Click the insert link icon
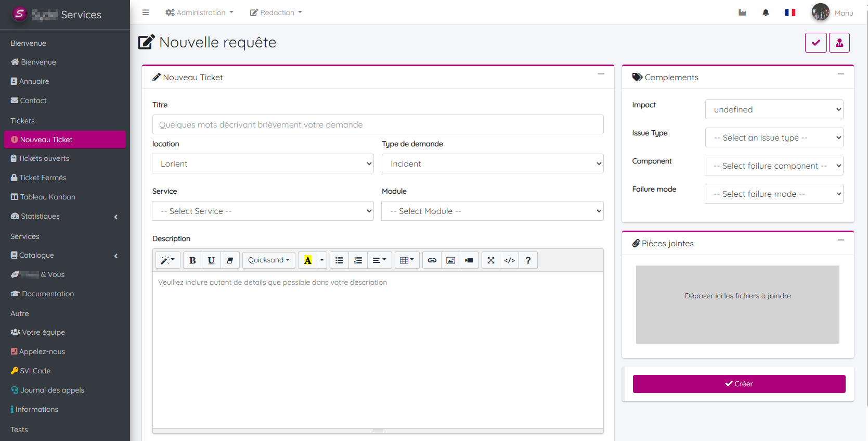 pos(432,260)
